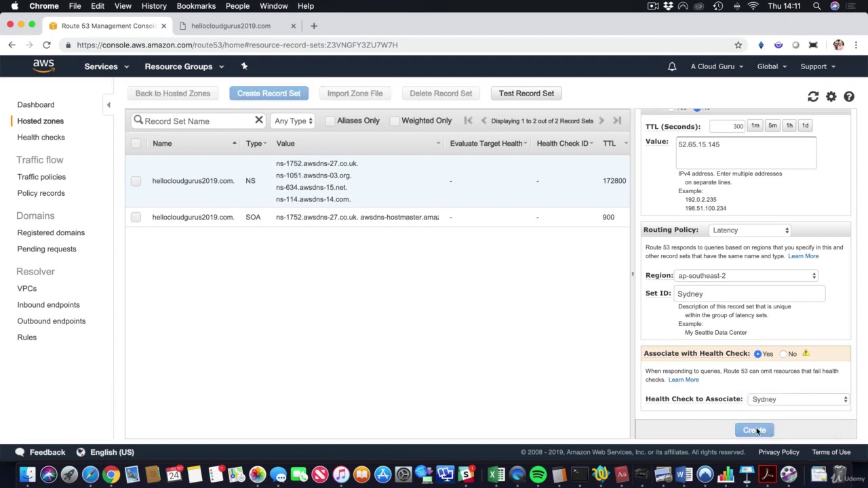The image size is (868, 488).
Task: Go to previous page of record sets
Action: 484,121
